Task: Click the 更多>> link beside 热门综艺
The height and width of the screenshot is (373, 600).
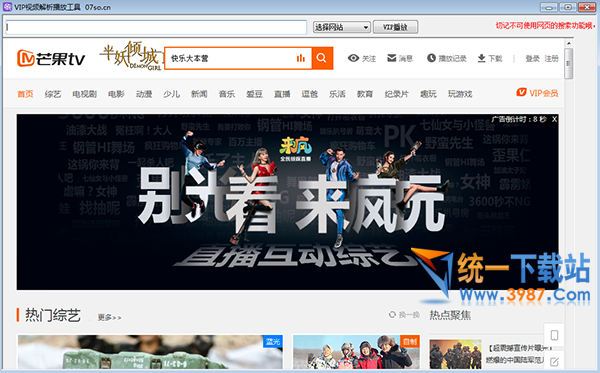Action: coord(109,318)
